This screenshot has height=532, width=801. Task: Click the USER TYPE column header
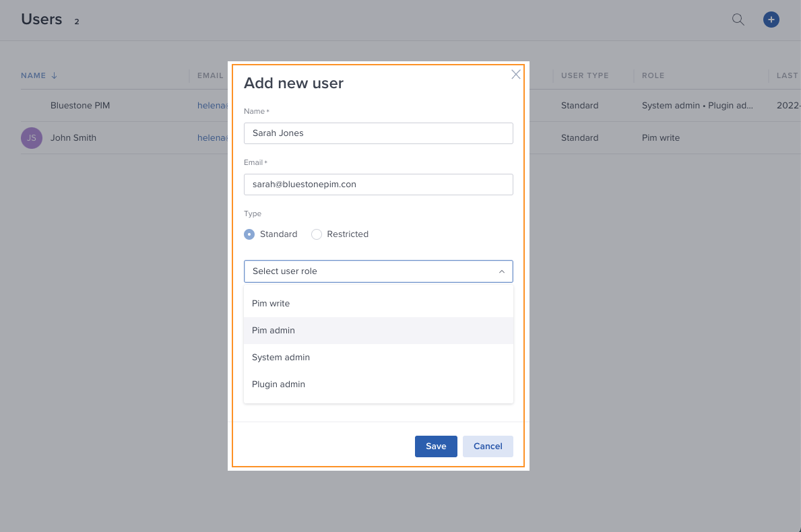585,75
